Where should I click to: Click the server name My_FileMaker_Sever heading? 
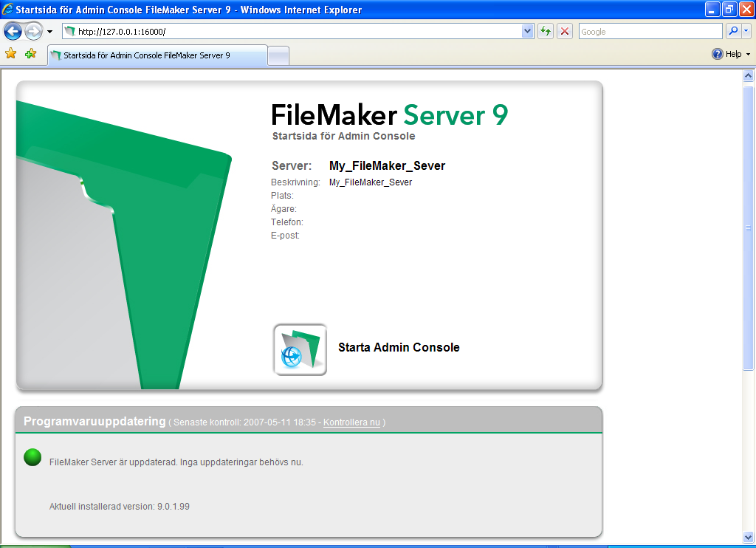tap(387, 166)
